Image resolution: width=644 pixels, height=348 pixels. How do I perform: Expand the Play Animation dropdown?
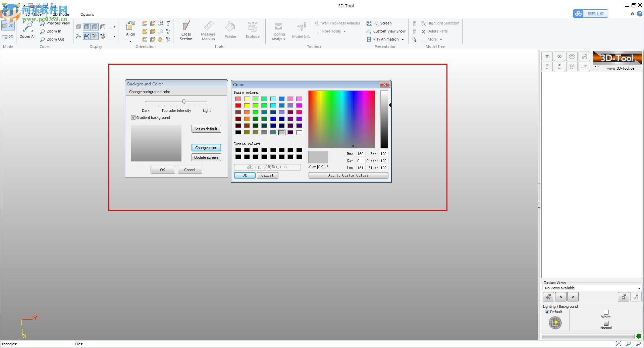click(402, 39)
